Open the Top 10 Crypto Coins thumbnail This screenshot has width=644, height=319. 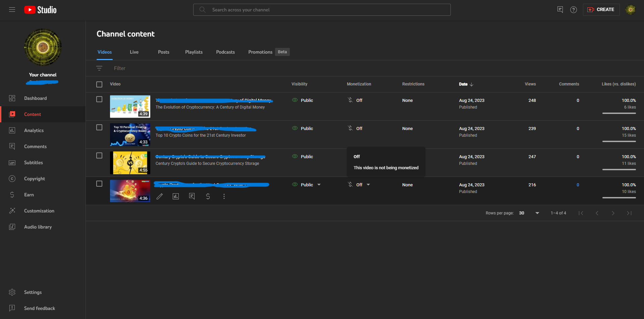coord(130,135)
